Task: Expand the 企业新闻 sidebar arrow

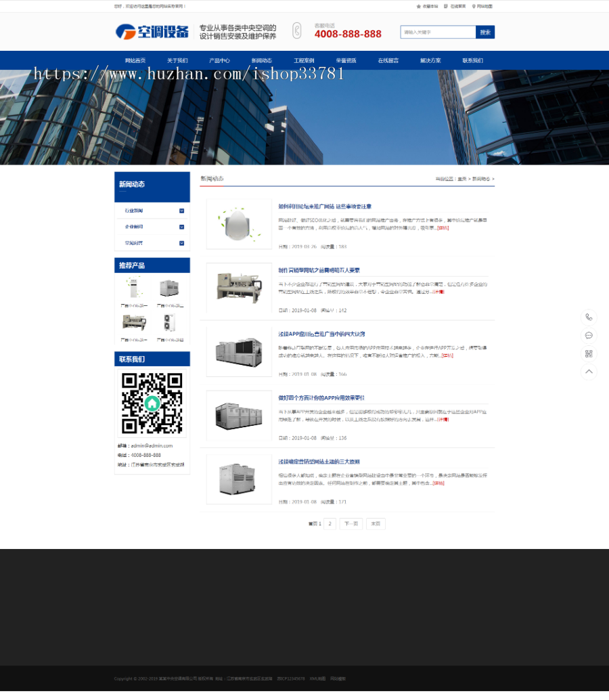Action: (x=181, y=227)
